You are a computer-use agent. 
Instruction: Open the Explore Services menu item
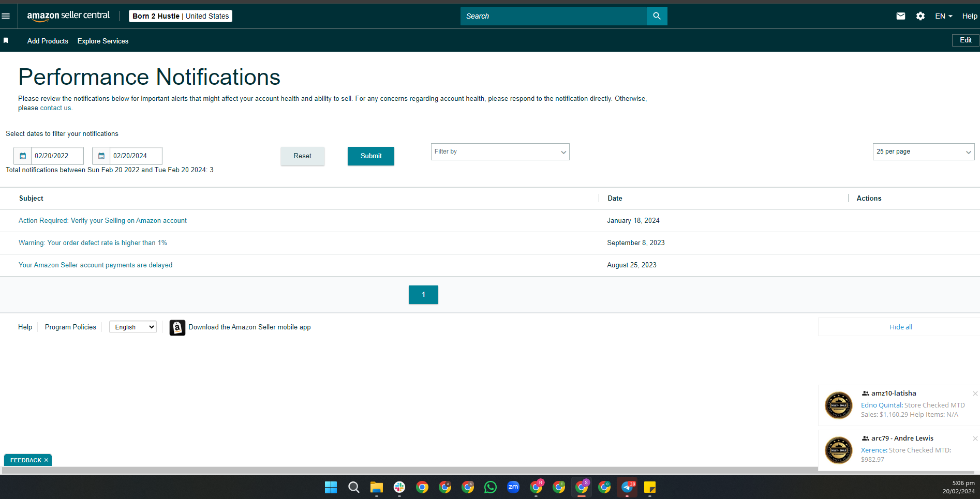point(103,41)
